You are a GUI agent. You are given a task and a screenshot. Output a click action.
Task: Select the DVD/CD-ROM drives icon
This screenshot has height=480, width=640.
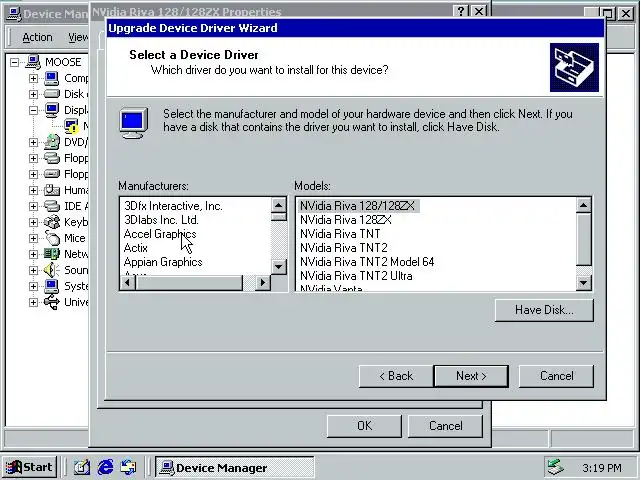coord(51,142)
